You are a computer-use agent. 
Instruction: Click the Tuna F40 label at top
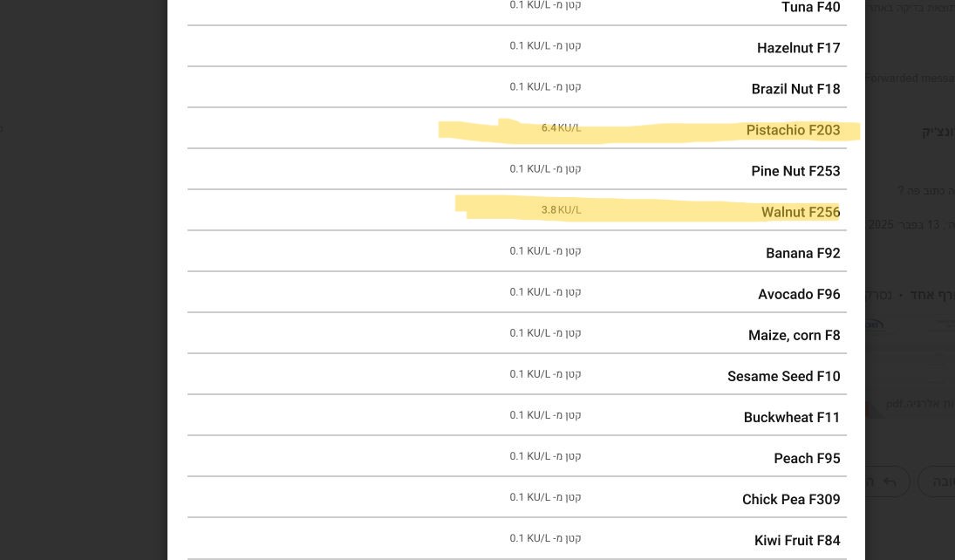810,8
